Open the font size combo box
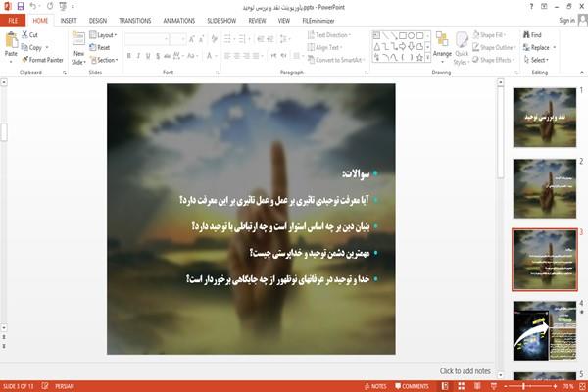 tap(177, 39)
